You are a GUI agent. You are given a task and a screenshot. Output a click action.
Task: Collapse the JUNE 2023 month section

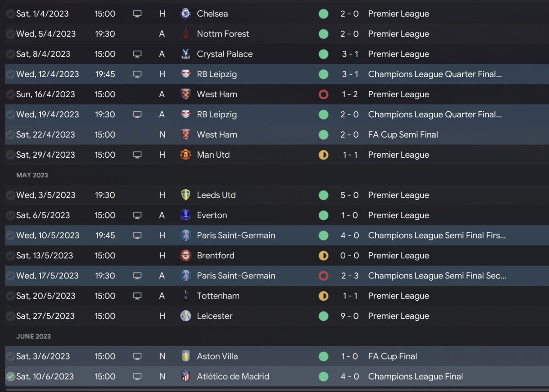[x=33, y=336]
